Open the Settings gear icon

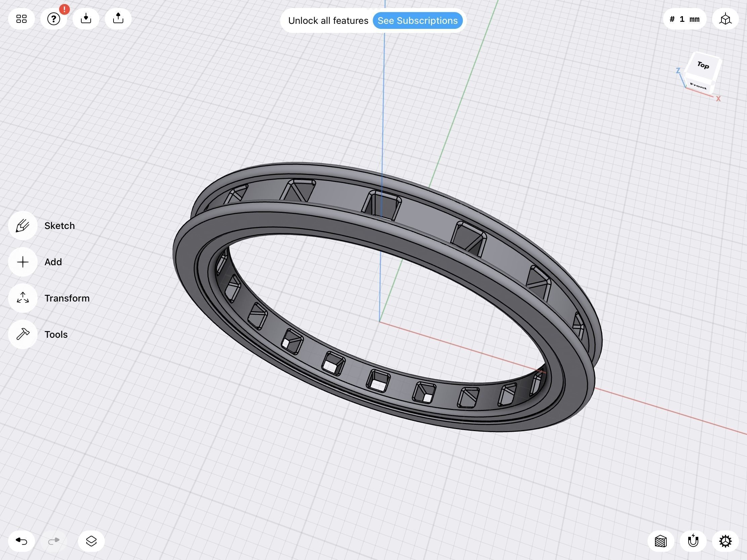[725, 541]
